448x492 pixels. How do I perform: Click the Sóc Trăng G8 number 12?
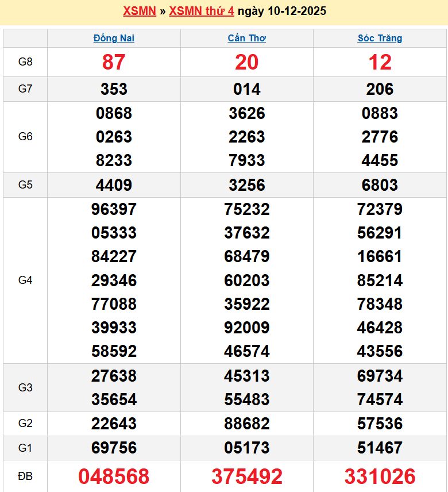(x=380, y=62)
